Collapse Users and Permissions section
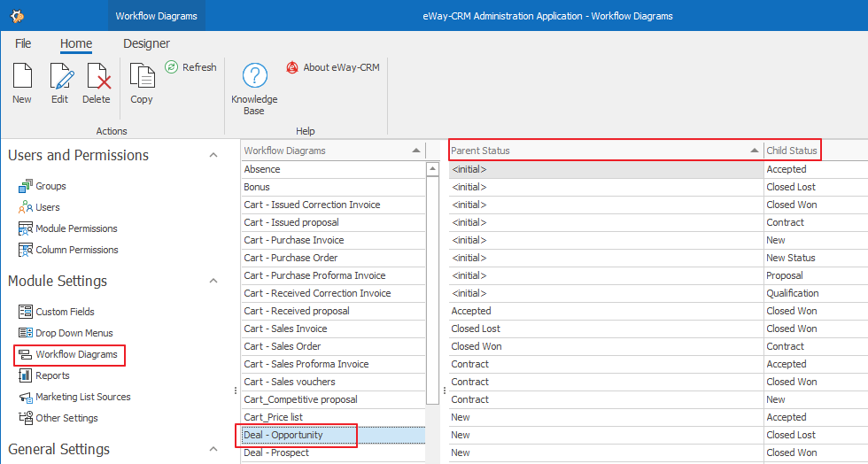868x464 pixels. (x=213, y=155)
